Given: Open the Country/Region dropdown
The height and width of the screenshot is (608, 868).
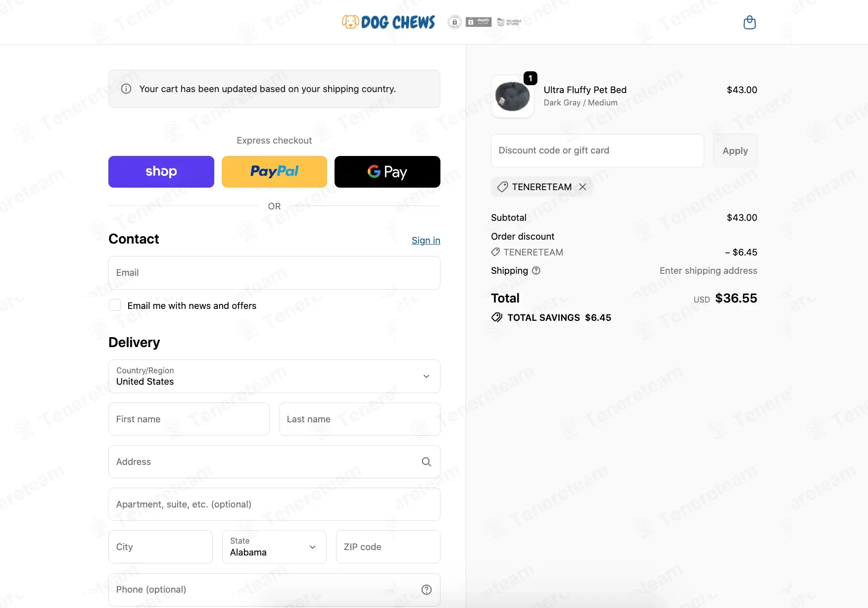Looking at the screenshot, I should pos(274,376).
